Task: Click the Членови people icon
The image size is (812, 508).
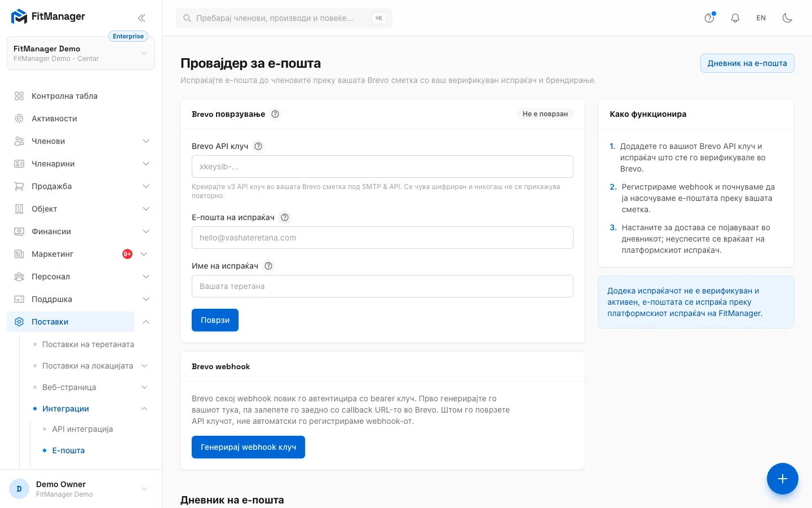Action: [19, 141]
